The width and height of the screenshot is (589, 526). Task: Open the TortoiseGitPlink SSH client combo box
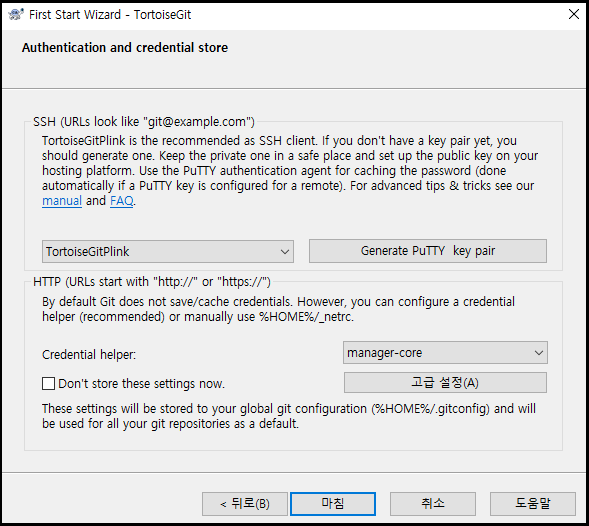pyautogui.click(x=168, y=251)
